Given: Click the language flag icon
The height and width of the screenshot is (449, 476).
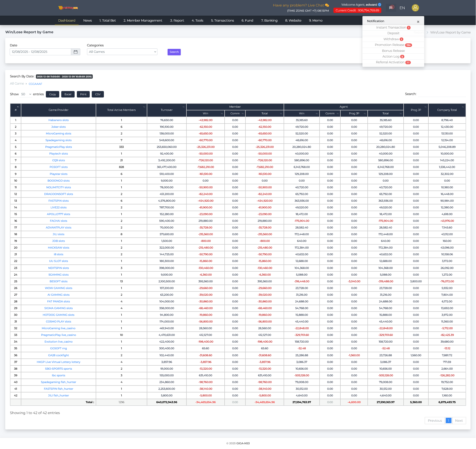Looking at the screenshot, I should pyautogui.click(x=391, y=8).
